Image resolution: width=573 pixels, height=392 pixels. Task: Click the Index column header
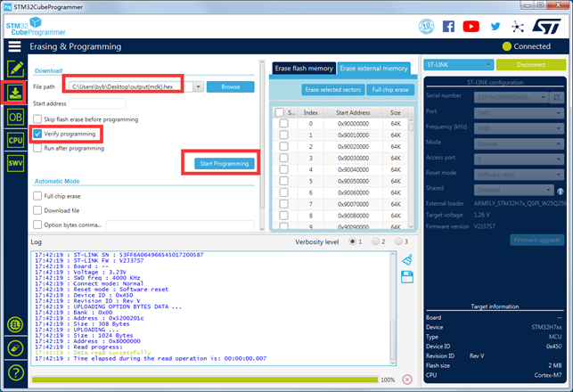pyautogui.click(x=311, y=112)
